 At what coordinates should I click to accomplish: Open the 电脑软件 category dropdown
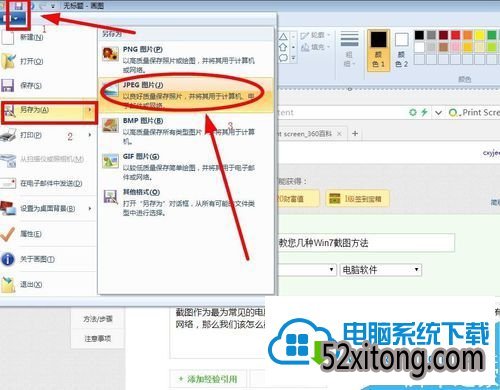(x=380, y=270)
